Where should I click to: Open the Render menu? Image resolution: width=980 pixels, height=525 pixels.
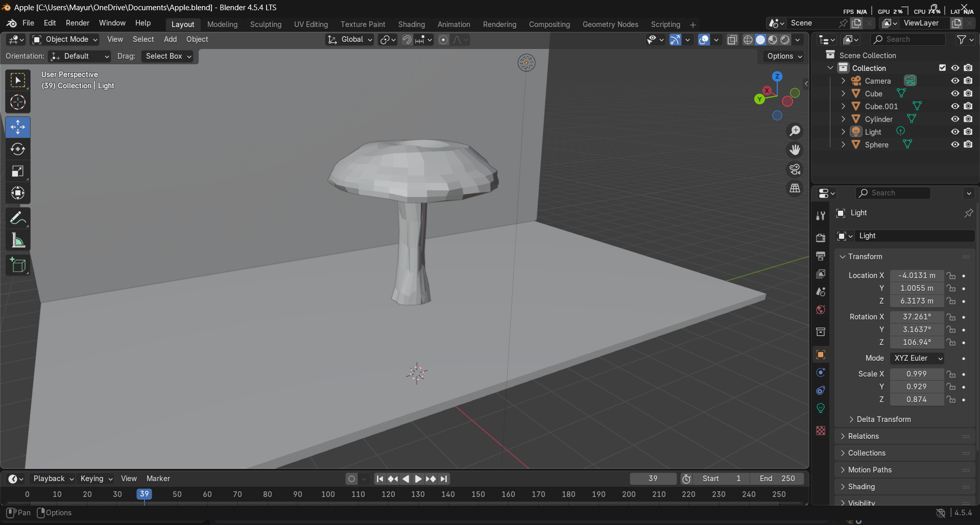pos(77,23)
